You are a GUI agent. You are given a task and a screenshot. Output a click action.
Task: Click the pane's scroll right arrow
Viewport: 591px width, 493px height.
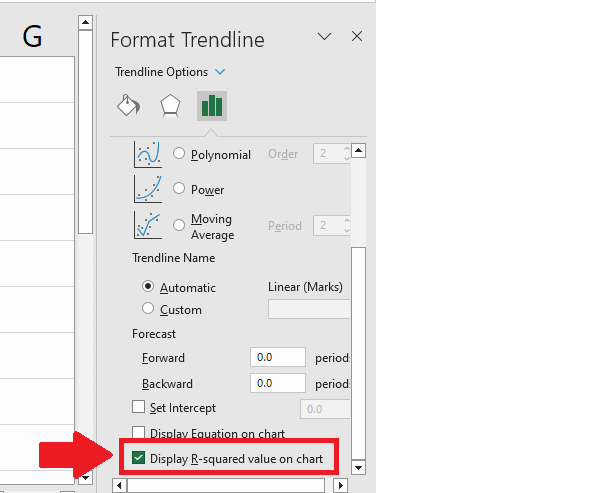pyautogui.click(x=341, y=485)
